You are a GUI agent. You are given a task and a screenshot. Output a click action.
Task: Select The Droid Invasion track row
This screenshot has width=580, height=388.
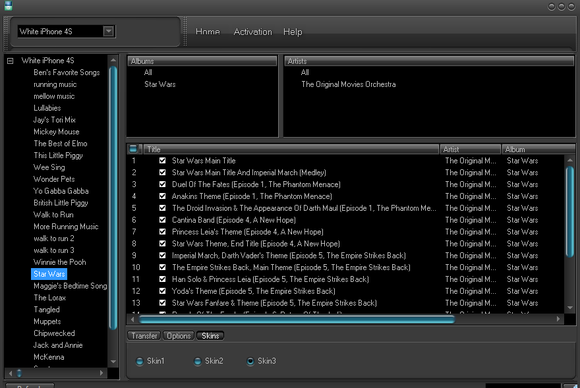tap(345, 208)
